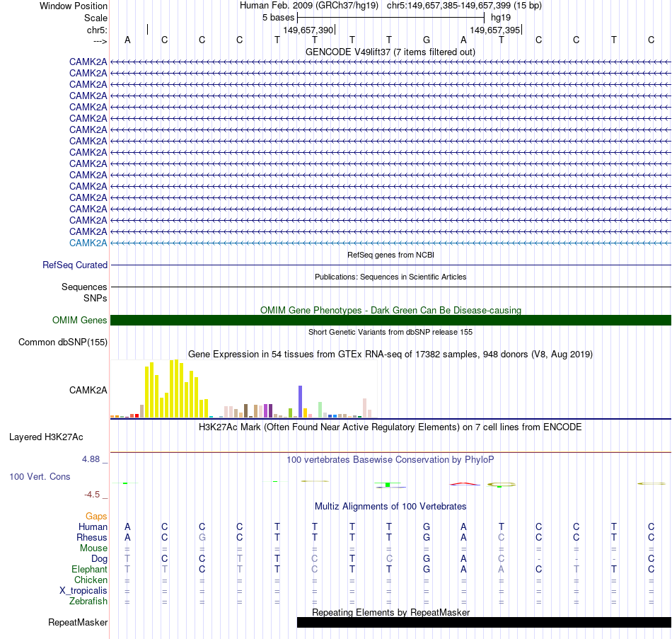Click the Sequences track label
Image resolution: width=672 pixels, height=639 pixels.
click(x=84, y=287)
